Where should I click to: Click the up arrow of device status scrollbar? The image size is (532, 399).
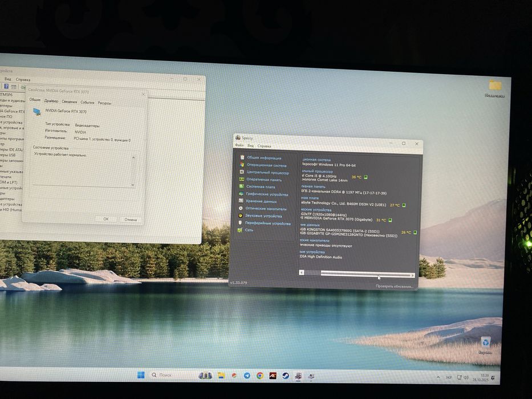point(133,157)
